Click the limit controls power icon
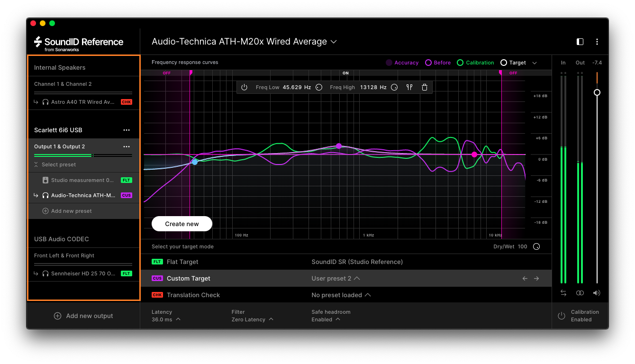 [x=245, y=87]
